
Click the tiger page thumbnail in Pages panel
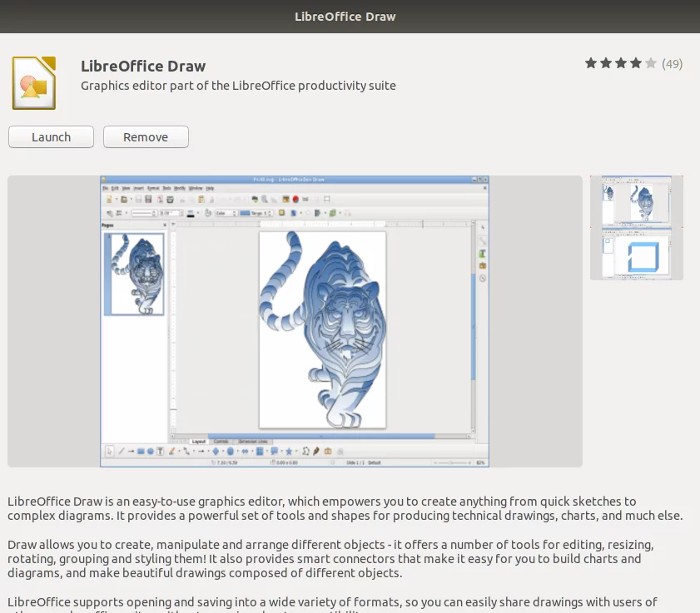(134, 274)
